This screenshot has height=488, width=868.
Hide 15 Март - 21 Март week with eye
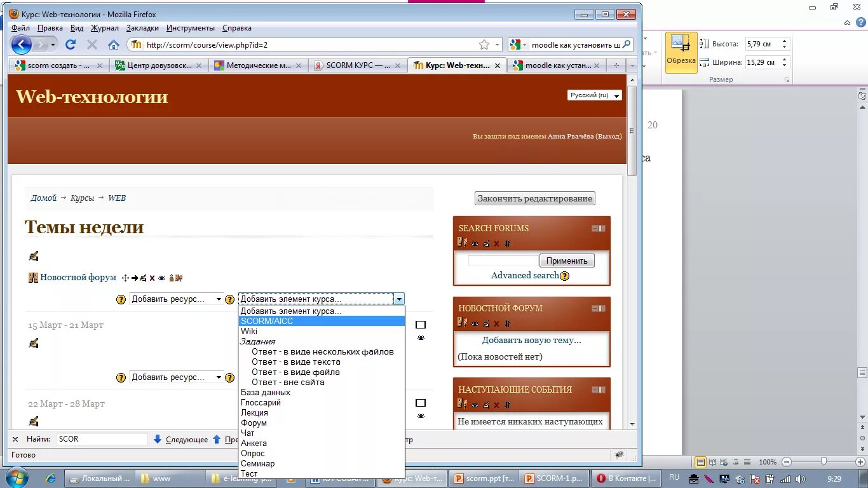(421, 338)
